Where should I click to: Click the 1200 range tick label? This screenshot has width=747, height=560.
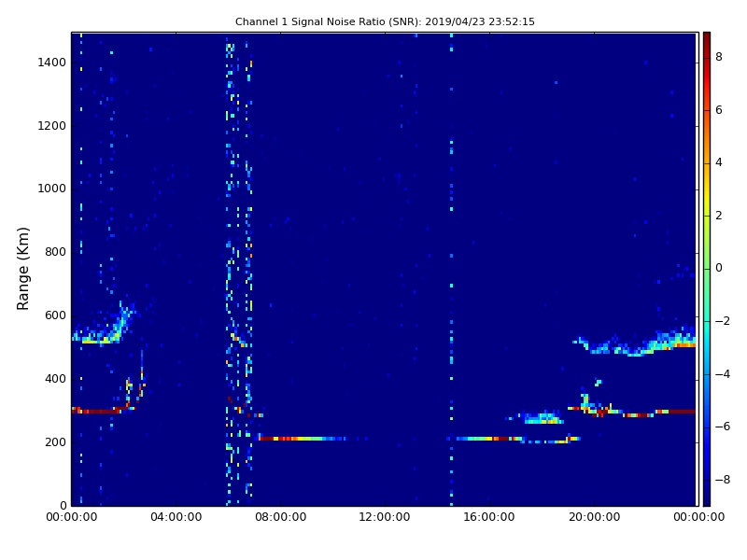click(52, 126)
